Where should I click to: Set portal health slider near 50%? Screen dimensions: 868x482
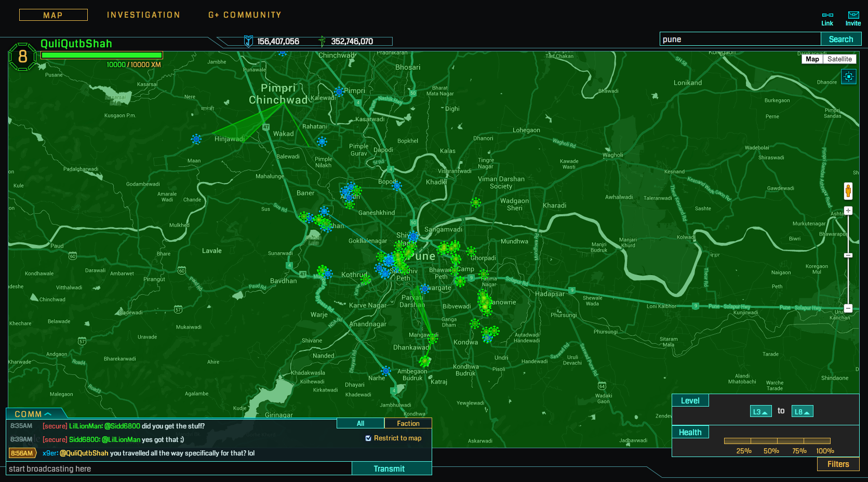[777, 441]
